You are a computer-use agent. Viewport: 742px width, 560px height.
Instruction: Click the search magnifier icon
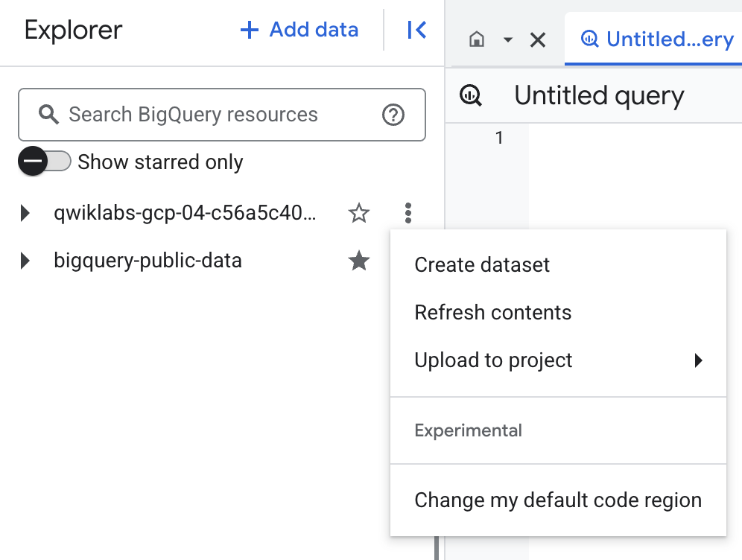coord(48,115)
